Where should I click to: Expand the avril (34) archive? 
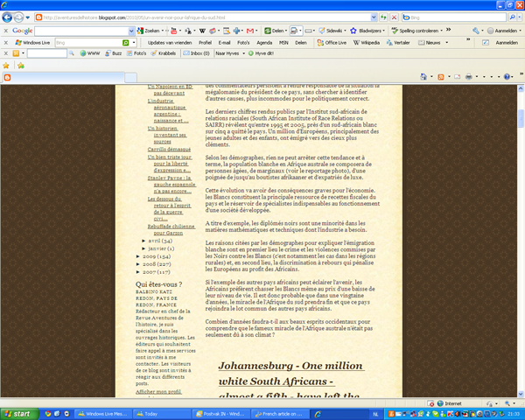tap(143, 241)
